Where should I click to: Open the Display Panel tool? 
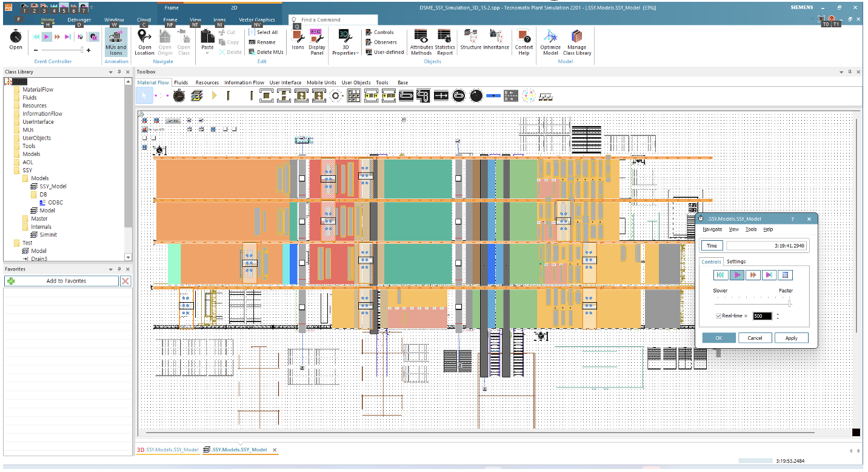click(x=316, y=42)
